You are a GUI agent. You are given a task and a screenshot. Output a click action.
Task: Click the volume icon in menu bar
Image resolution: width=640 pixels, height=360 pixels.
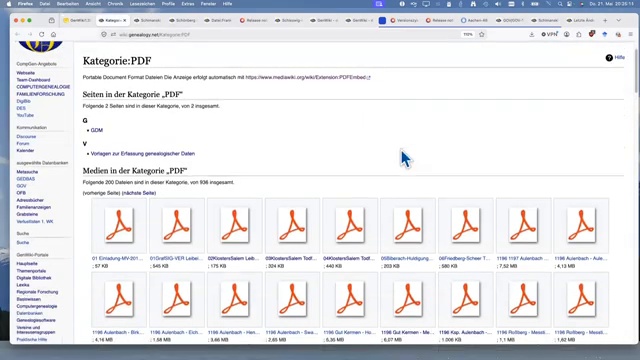pyautogui.click(x=498, y=4)
